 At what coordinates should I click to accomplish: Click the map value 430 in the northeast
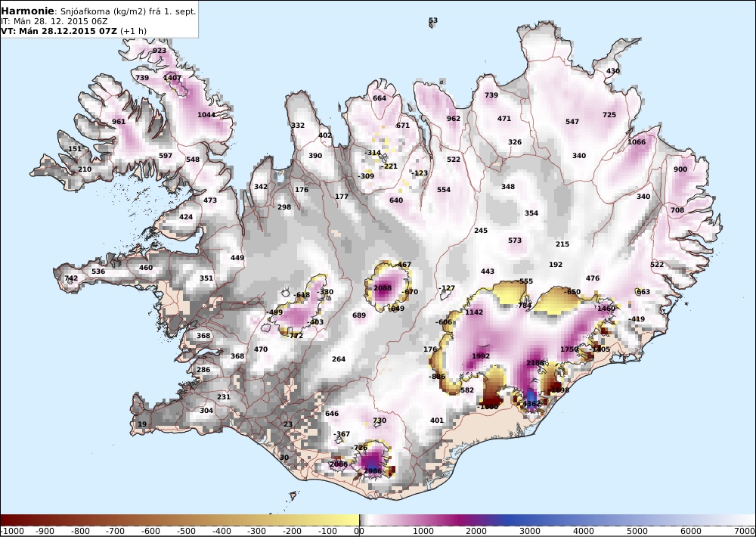[613, 71]
